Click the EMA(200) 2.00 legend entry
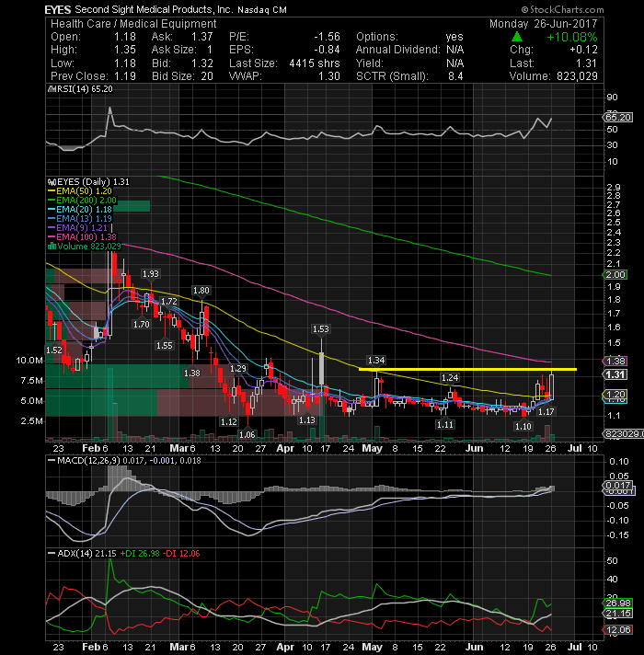The image size is (644, 655). coord(82,201)
